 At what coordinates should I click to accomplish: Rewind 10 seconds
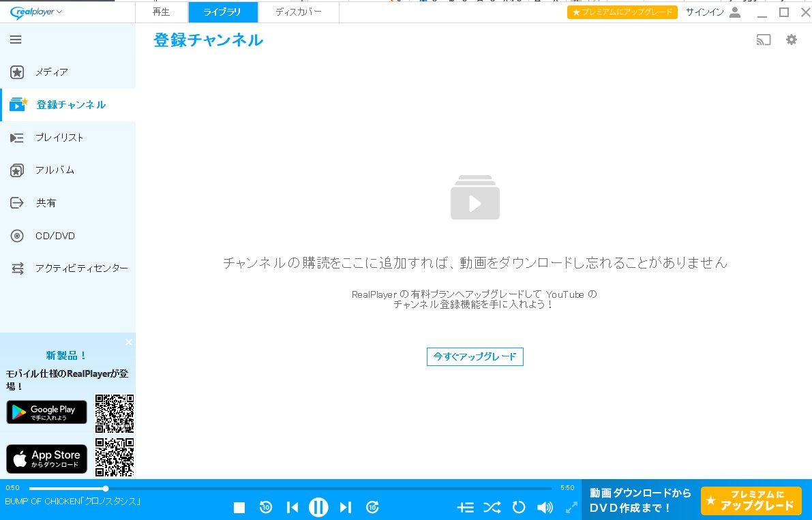pyautogui.click(x=266, y=507)
